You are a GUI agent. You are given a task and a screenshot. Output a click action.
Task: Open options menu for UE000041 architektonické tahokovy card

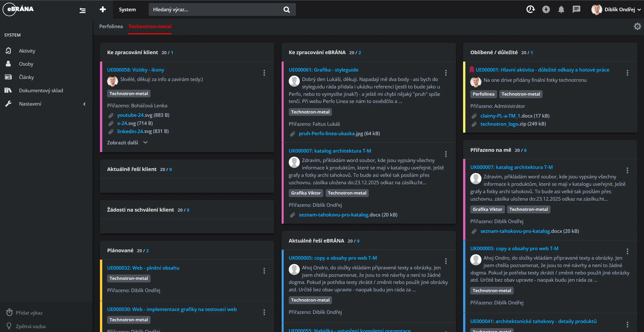click(x=627, y=324)
